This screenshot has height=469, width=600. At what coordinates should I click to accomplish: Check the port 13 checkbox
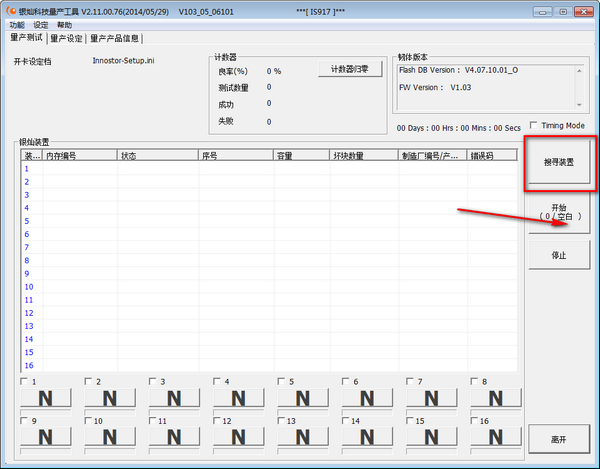pyautogui.click(x=282, y=421)
